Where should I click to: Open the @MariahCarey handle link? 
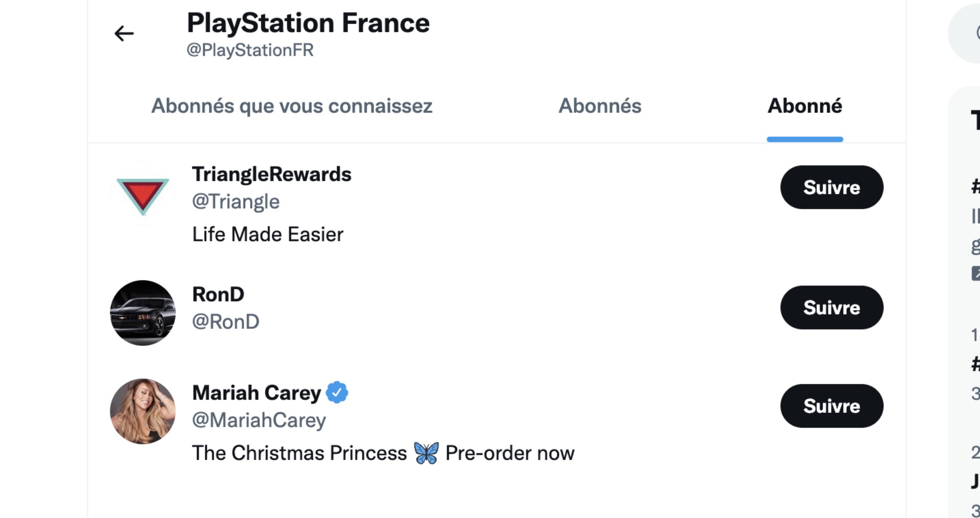pyautogui.click(x=259, y=421)
